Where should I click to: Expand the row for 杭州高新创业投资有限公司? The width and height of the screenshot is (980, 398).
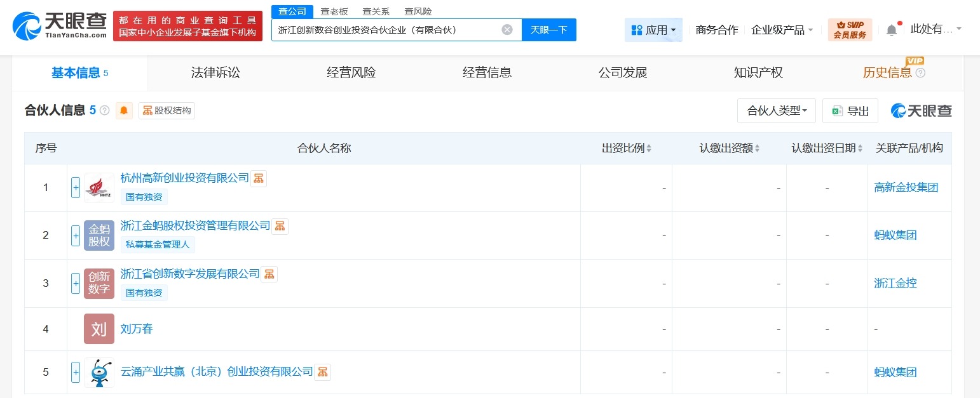[75, 187]
